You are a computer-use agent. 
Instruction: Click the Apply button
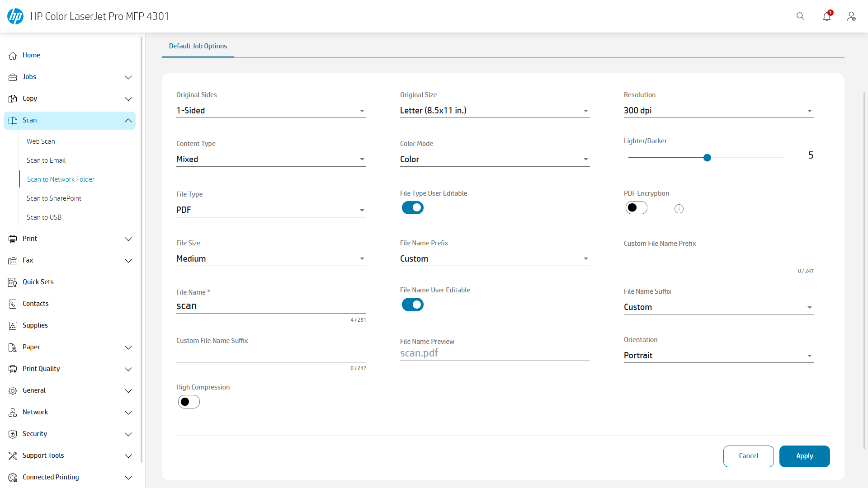[x=804, y=456]
